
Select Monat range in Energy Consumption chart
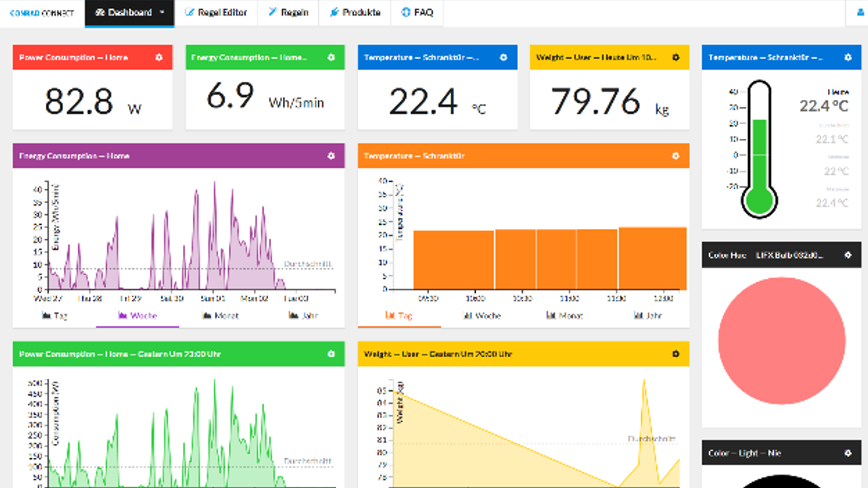[x=220, y=316]
